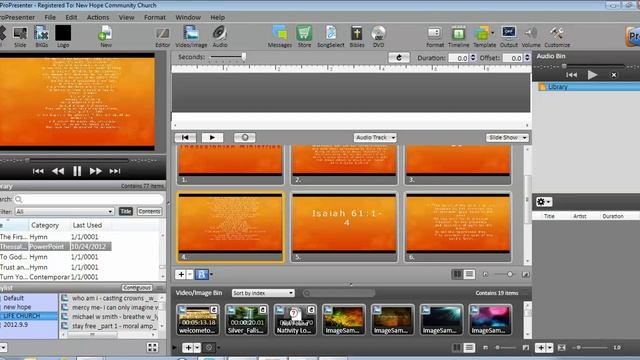Open the Window menu

[188, 17]
